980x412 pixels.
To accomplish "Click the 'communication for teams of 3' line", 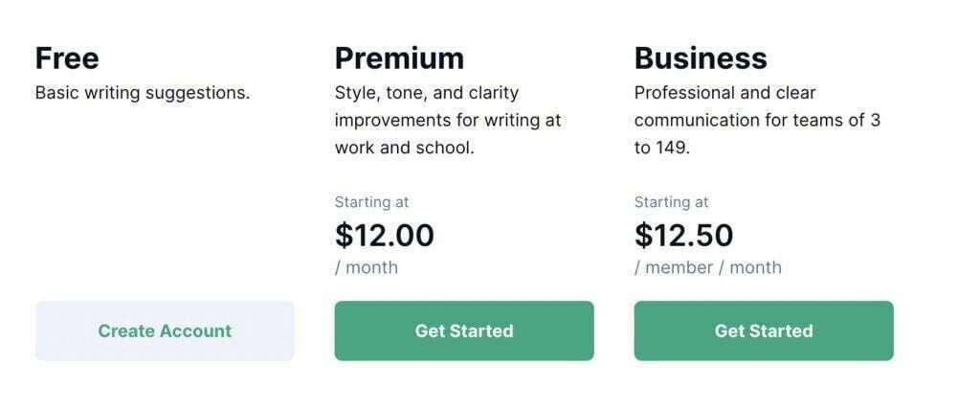I will coord(758,120).
